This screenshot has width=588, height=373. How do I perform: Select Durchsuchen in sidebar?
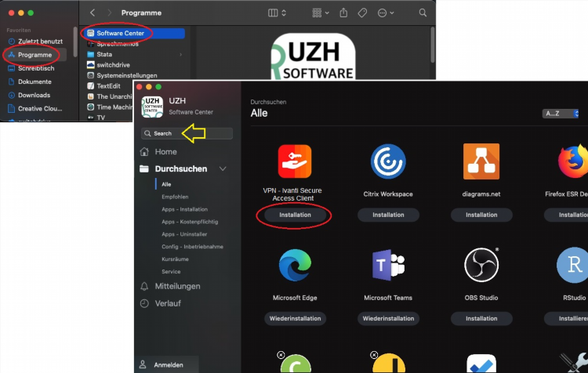pyautogui.click(x=181, y=168)
